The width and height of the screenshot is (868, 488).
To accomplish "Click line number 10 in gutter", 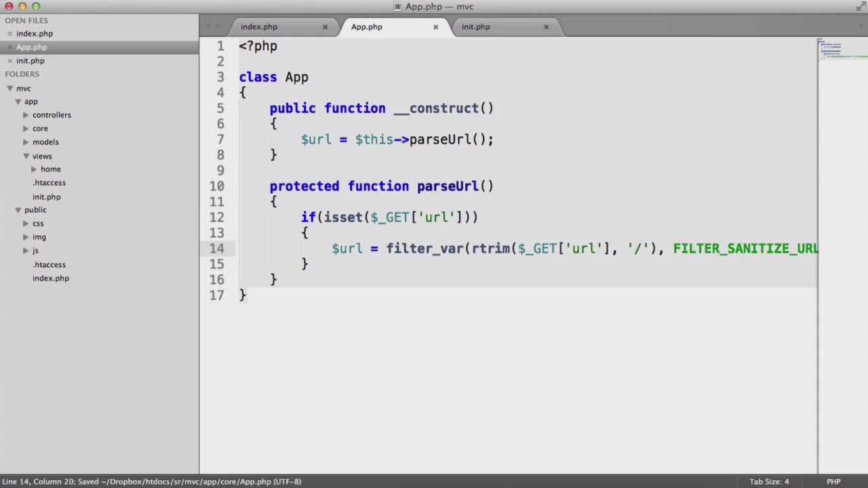I will (217, 186).
